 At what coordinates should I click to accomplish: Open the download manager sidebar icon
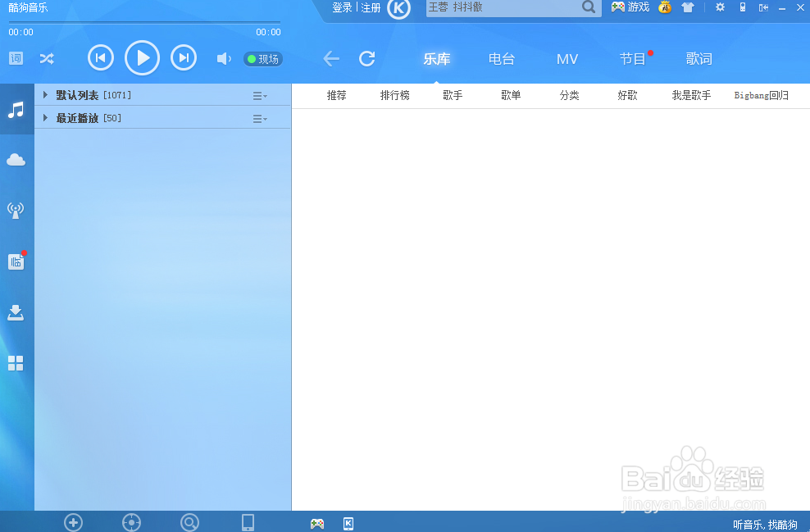pyautogui.click(x=16, y=313)
